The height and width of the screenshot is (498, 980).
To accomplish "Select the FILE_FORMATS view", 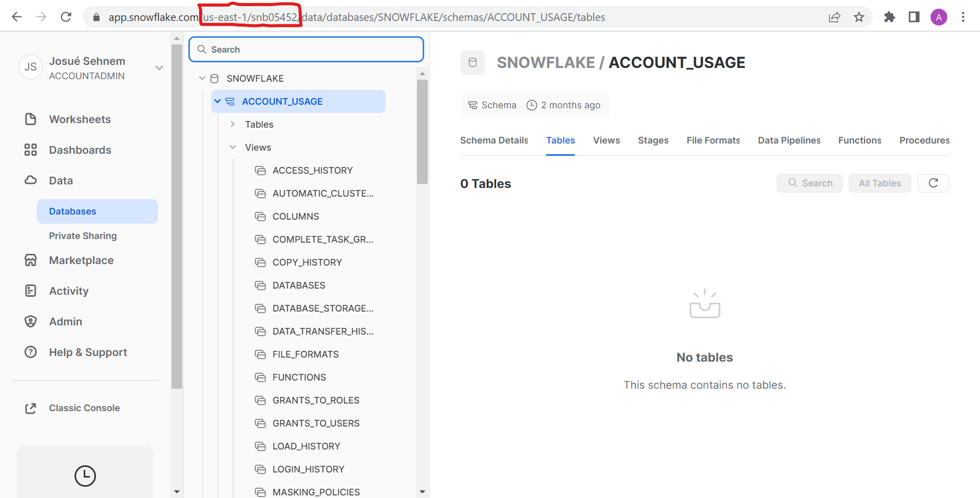I will coord(305,354).
